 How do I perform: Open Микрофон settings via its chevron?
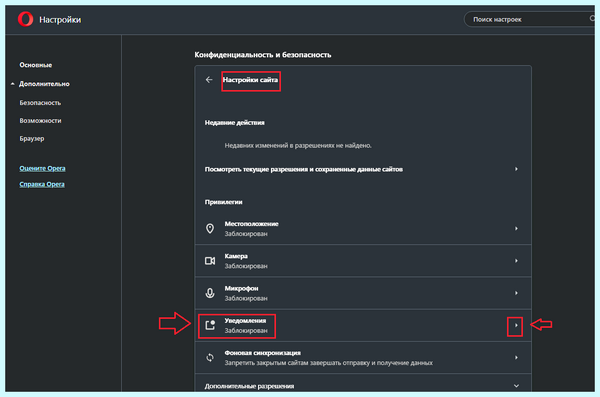[516, 293]
